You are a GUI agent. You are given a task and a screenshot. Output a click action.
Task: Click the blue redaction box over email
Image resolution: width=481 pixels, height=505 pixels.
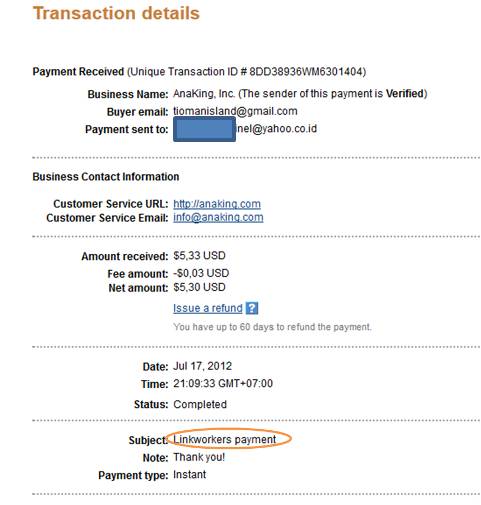[204, 129]
